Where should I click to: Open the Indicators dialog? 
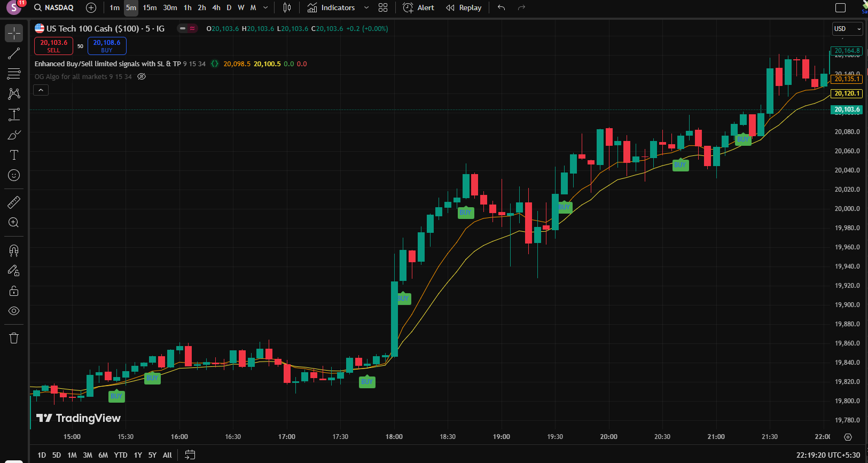331,7
